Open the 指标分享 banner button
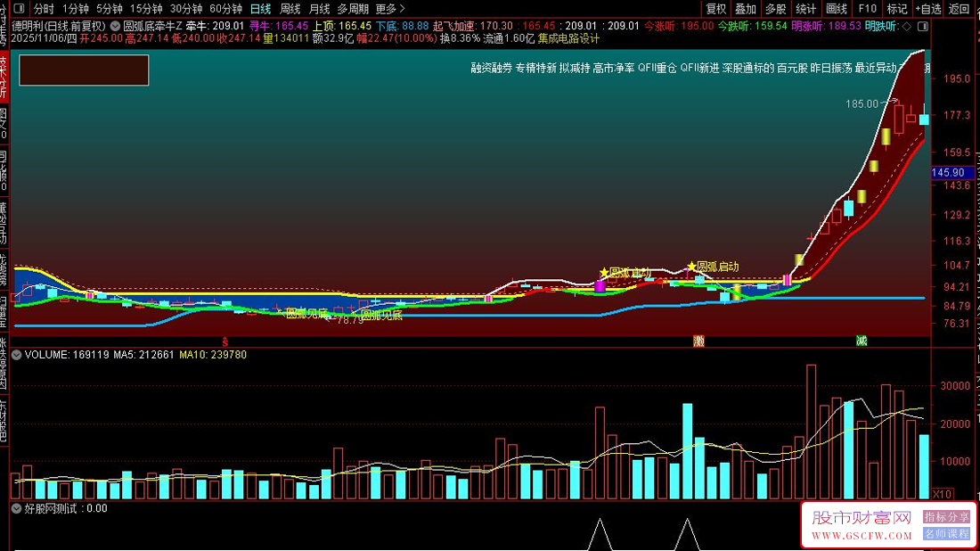 click(x=946, y=517)
